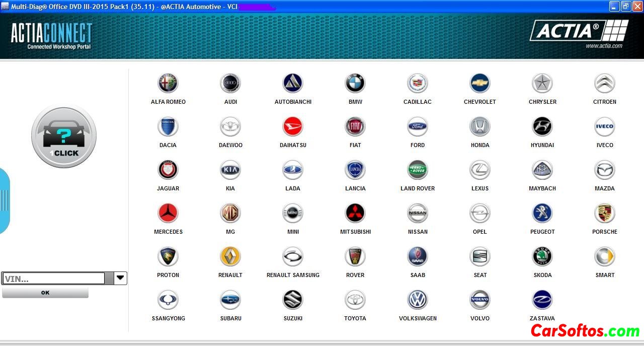Image resolution: width=644 pixels, height=346 pixels.
Task: Expand the blue side panel handle
Action: pyautogui.click(x=5, y=200)
